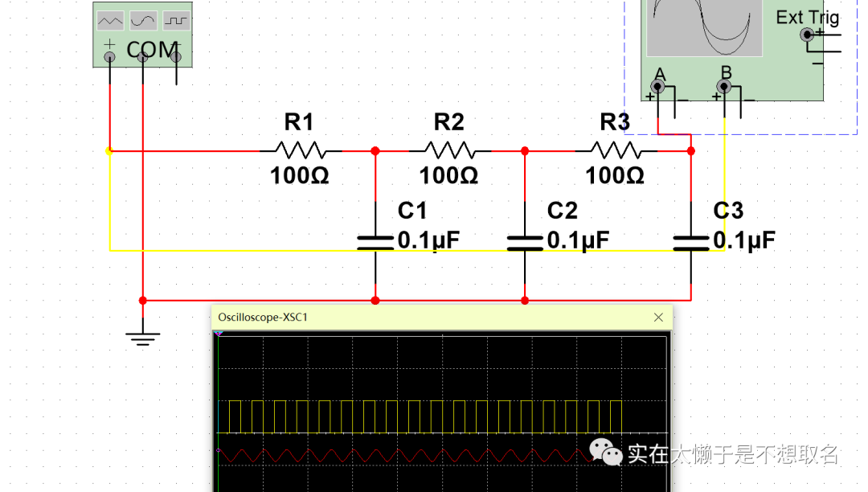Screen dimensions: 868x492
Task: Click the function generator plus terminal
Action: (x=109, y=56)
